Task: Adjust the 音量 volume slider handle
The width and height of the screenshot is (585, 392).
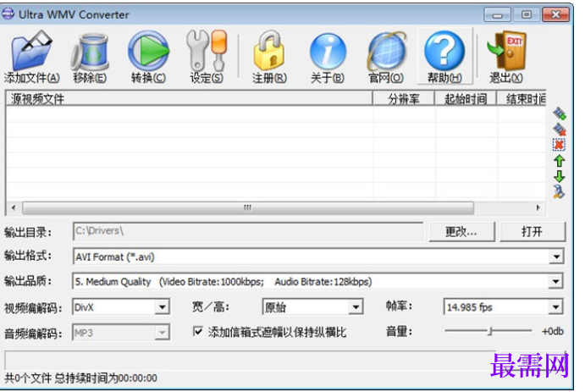Action: click(491, 331)
